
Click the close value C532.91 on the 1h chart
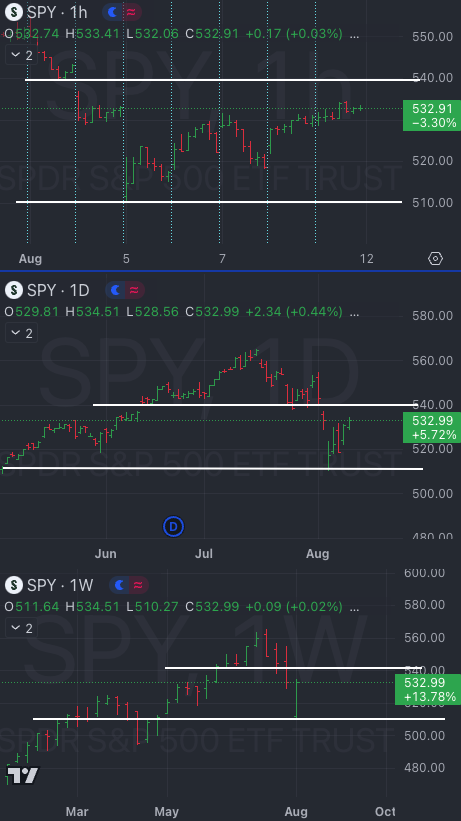212,34
